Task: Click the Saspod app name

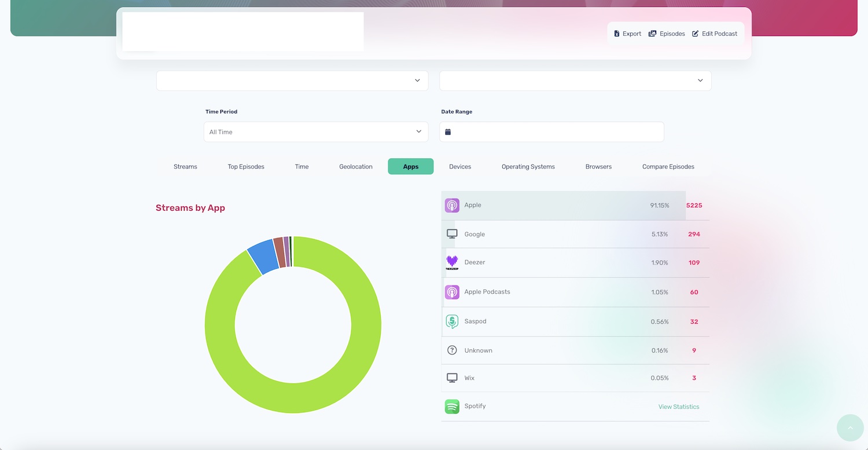Action: tap(475, 321)
